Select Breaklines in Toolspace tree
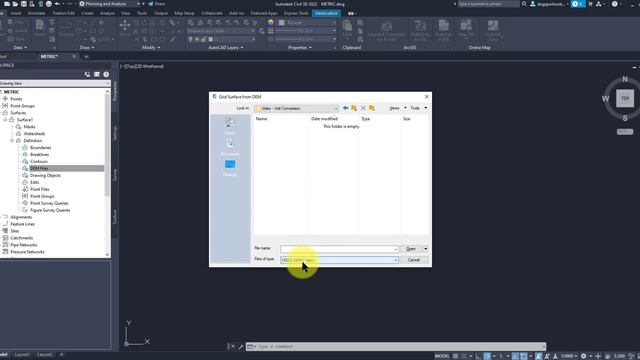Screen dimensions: 640x360 [40, 154]
